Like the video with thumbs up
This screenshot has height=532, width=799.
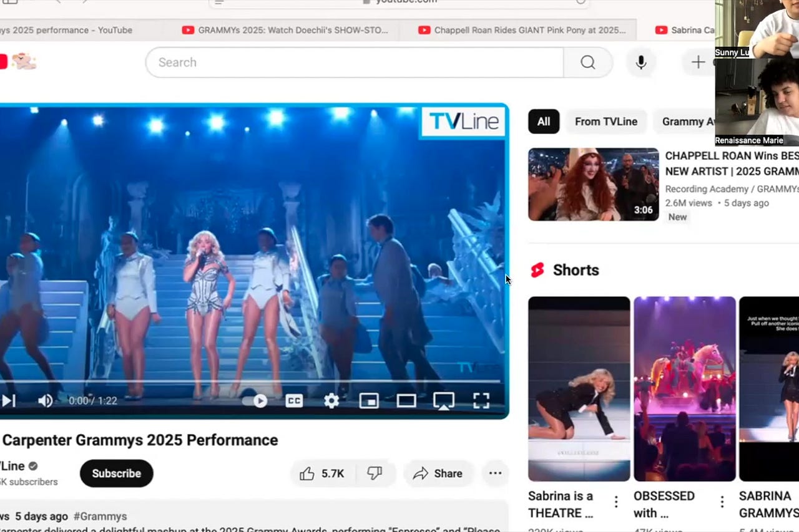(x=324, y=473)
